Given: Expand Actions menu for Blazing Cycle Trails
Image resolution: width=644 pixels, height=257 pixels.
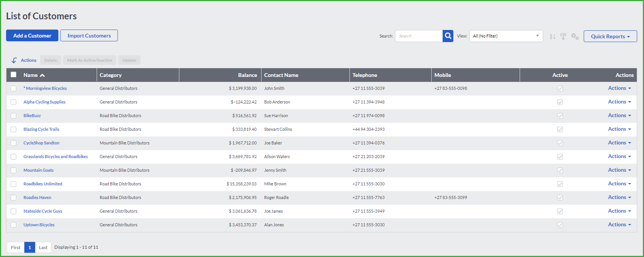Looking at the screenshot, I should click(619, 129).
